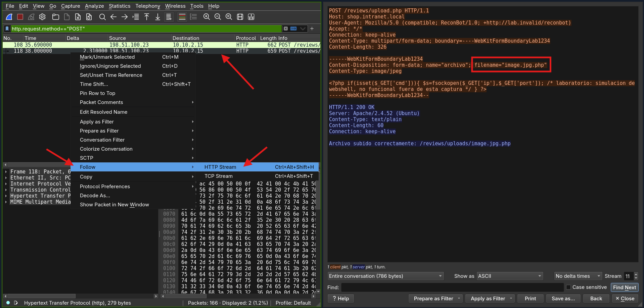The width and height of the screenshot is (644, 308).
Task: Zoom out the main window text
Action: tap(218, 17)
